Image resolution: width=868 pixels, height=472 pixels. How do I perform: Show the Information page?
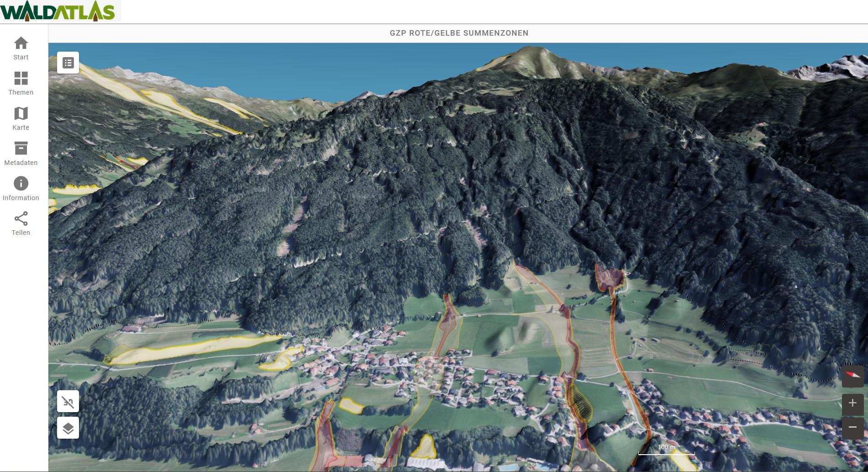point(21,189)
